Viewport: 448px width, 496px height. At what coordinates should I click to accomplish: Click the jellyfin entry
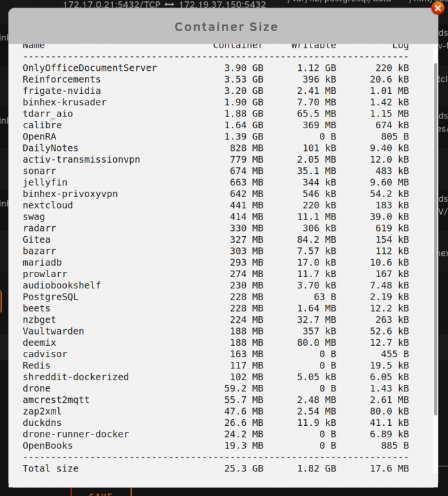pos(45,183)
